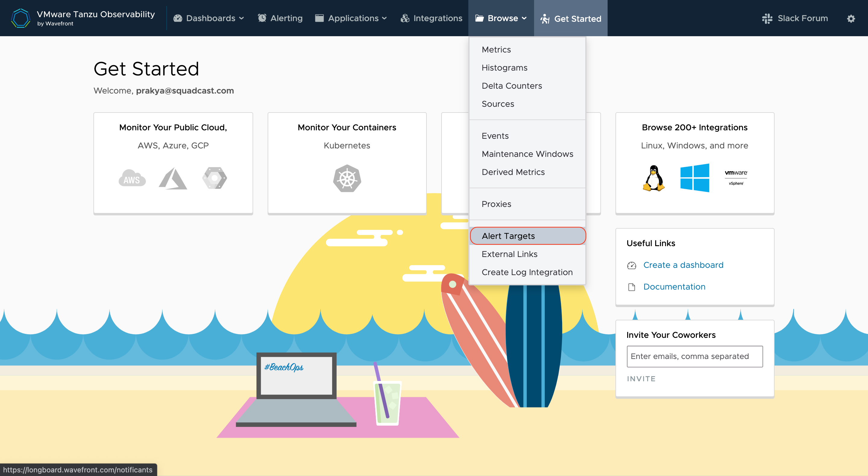Click the VMware Tanzu Observability title
Image resolution: width=868 pixels, height=476 pixels.
click(x=96, y=14)
